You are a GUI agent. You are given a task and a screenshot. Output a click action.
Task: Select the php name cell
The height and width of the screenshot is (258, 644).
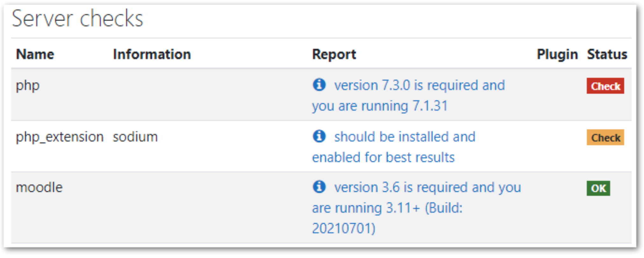click(x=28, y=86)
